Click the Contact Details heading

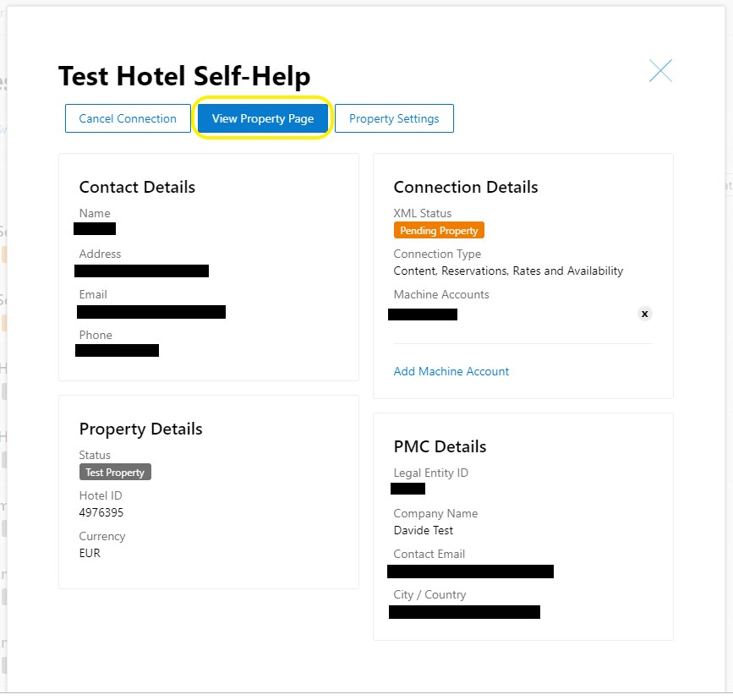coord(137,187)
